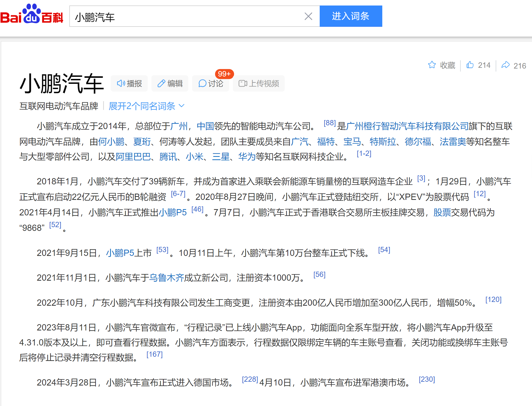Click the 收藏 star icon

tap(432, 65)
